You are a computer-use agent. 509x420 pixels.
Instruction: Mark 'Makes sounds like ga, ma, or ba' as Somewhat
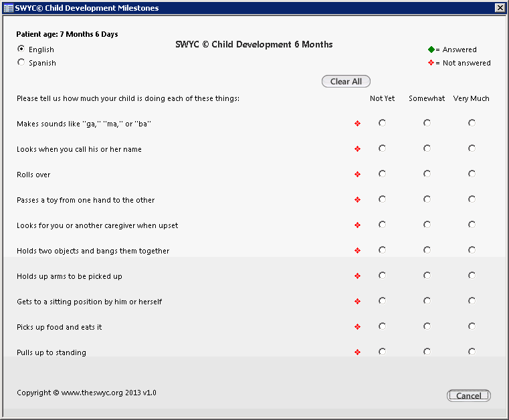pos(427,123)
